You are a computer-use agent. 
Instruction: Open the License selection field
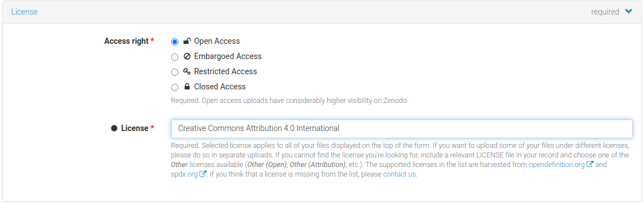pyautogui.click(x=402, y=128)
